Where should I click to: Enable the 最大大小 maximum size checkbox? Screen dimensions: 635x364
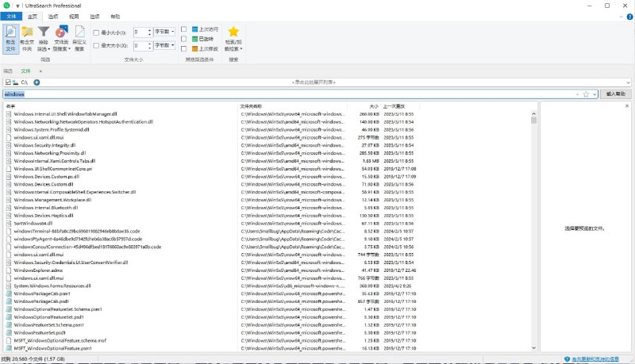click(x=98, y=46)
